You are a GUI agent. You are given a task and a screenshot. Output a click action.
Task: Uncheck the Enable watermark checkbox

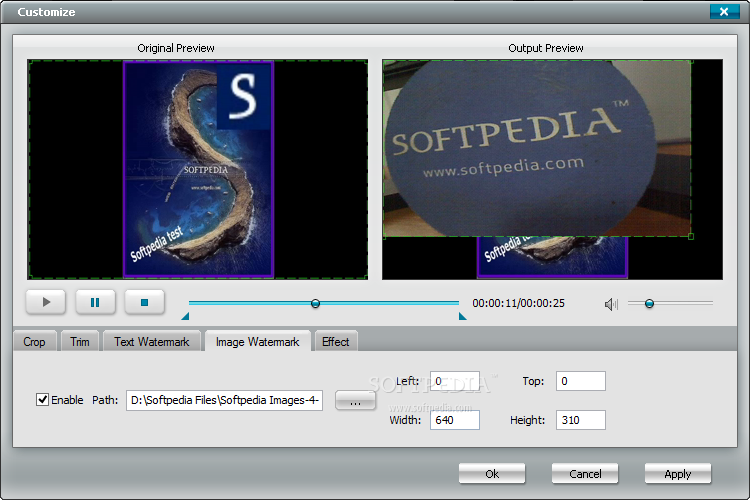pyautogui.click(x=43, y=400)
